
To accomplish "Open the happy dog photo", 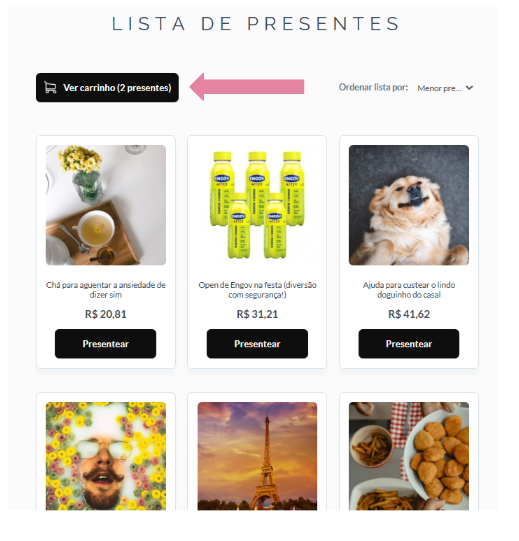I will 409,205.
